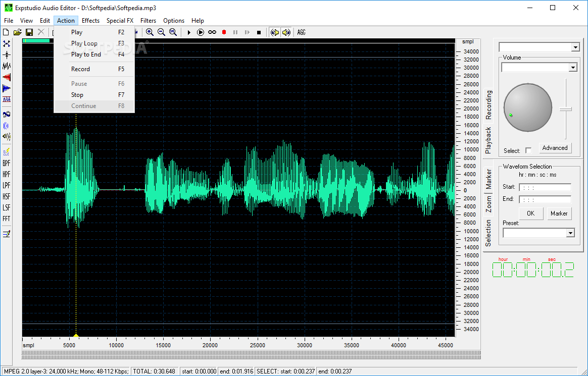Click the round volume knob
This screenshot has height=376, width=588.
pos(527,108)
